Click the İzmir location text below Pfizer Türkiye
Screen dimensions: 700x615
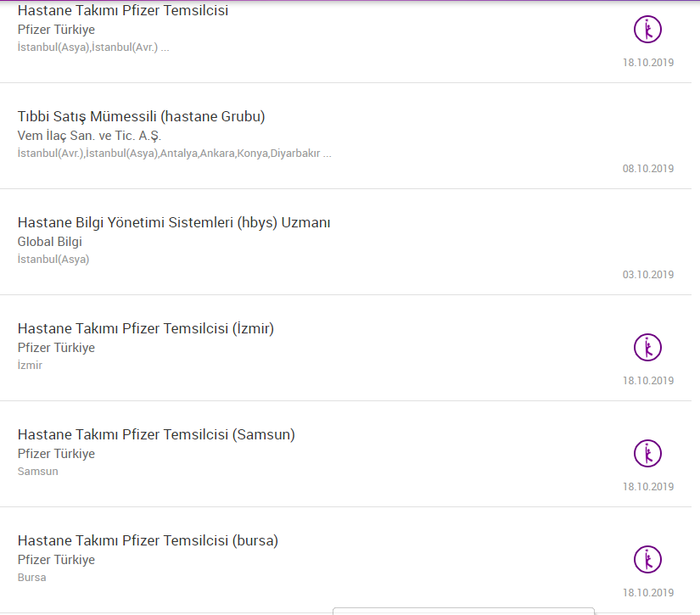(x=30, y=366)
